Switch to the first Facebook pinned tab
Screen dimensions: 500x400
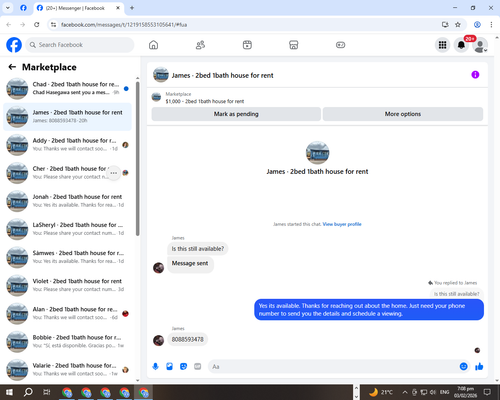[23, 8]
